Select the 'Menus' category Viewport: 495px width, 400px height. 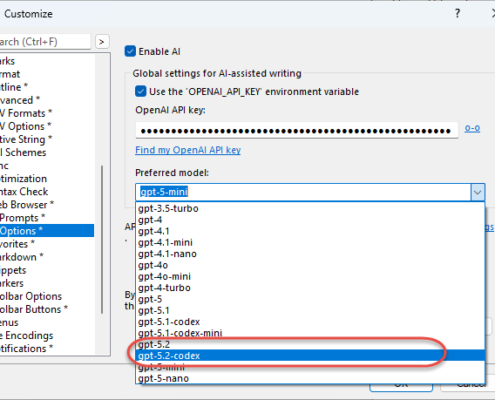pos(47,323)
